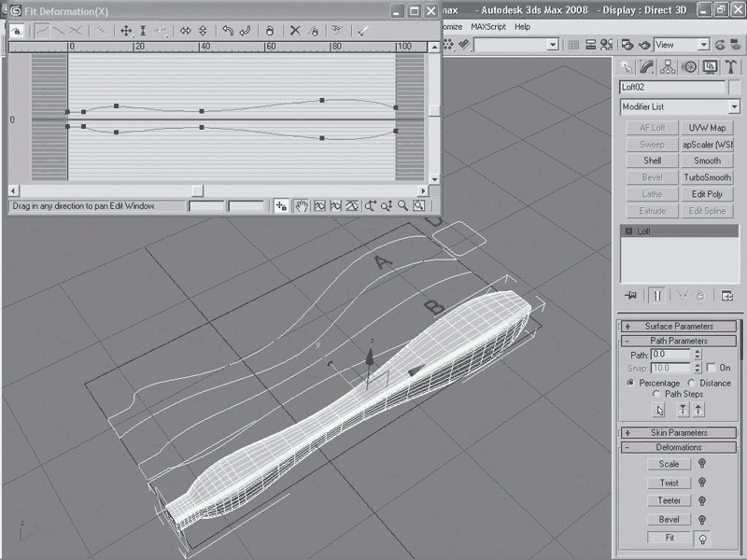
Task: Select the Pan hand tool
Action: pyautogui.click(x=302, y=205)
